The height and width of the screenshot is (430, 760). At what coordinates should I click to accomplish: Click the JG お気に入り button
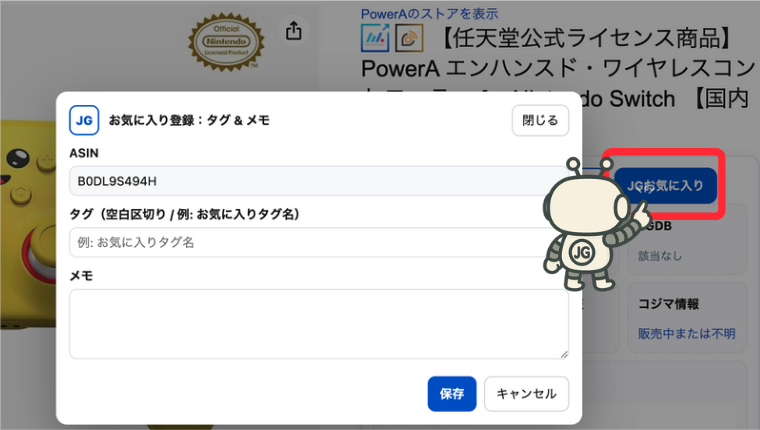[x=666, y=185]
